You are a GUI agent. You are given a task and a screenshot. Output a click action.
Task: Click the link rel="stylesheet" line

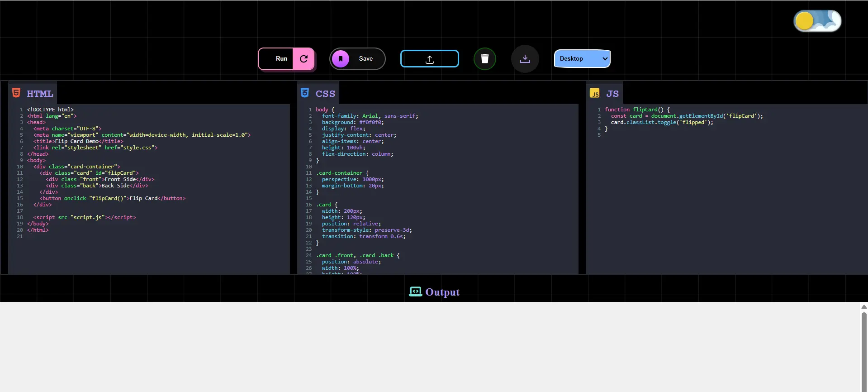click(x=95, y=148)
